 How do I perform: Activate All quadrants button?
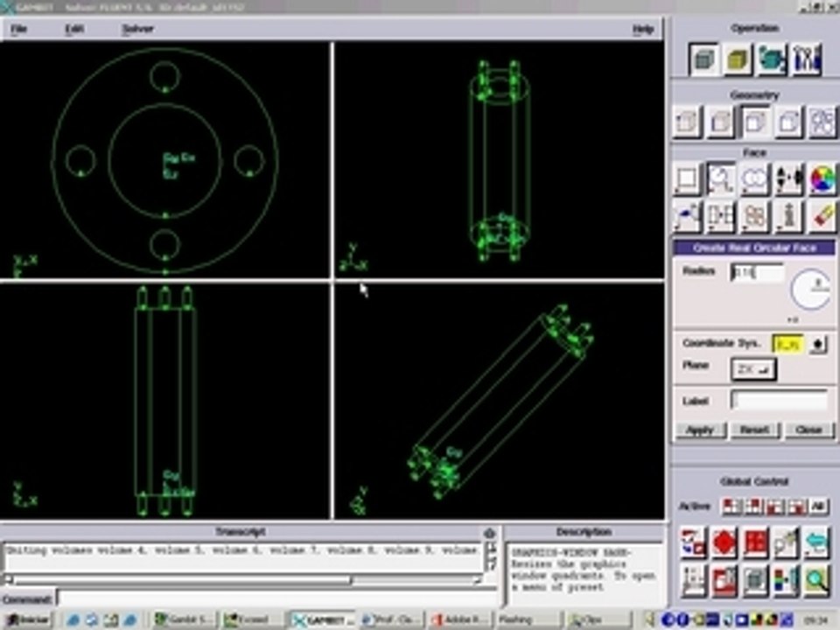818,507
